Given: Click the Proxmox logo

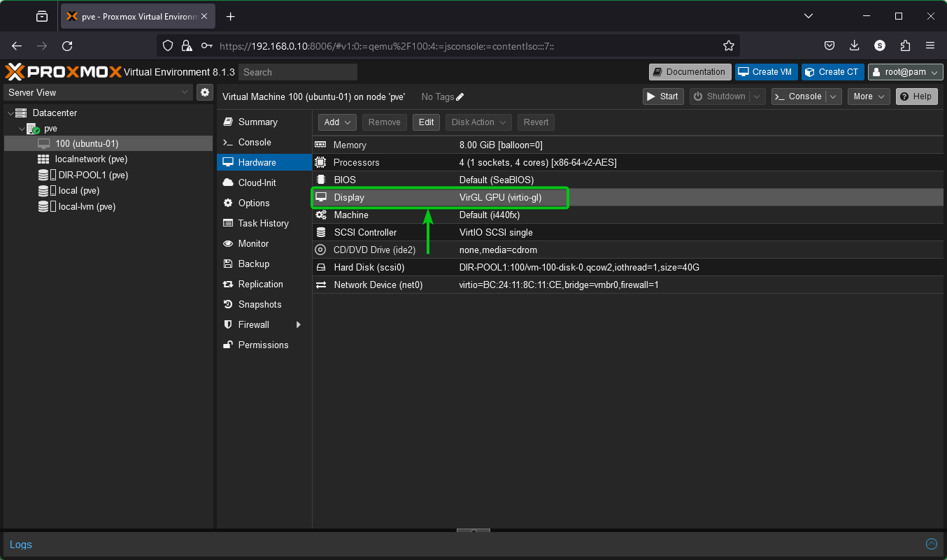Looking at the screenshot, I should 63,72.
